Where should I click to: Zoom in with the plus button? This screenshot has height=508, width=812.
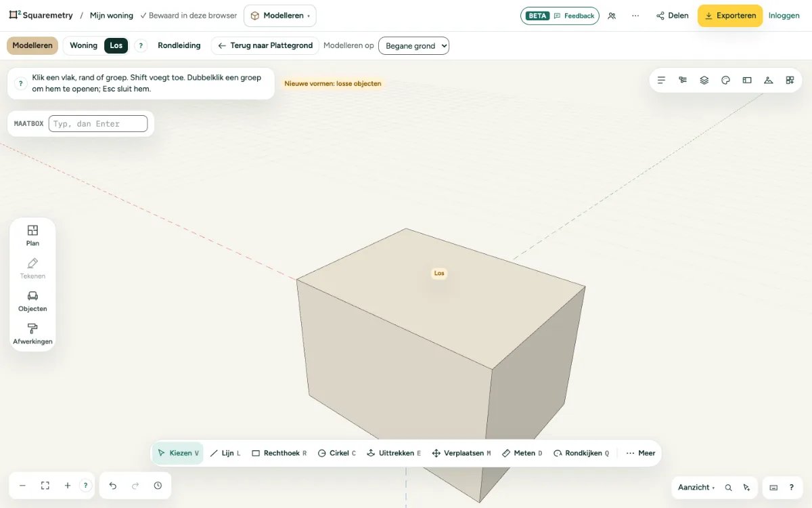pos(68,486)
